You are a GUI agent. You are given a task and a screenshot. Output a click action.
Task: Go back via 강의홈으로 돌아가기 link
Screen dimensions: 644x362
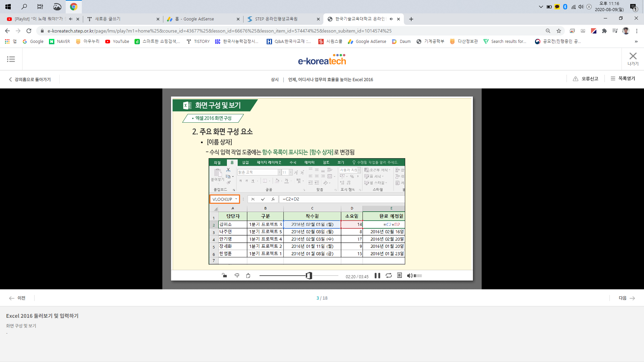(30, 79)
